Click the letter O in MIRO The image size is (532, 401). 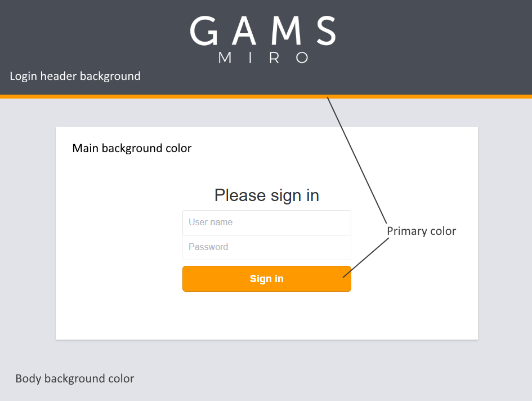pyautogui.click(x=302, y=58)
